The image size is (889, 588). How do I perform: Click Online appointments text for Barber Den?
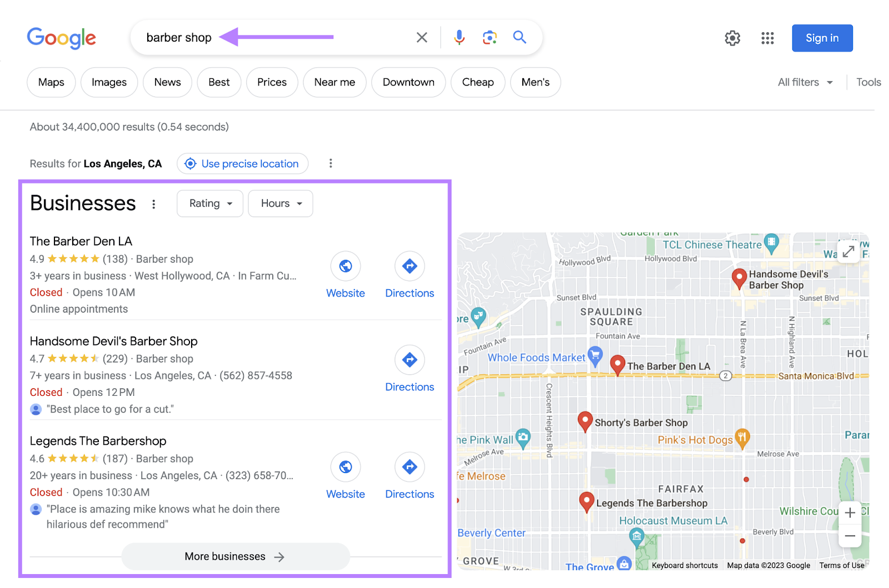pyautogui.click(x=79, y=309)
